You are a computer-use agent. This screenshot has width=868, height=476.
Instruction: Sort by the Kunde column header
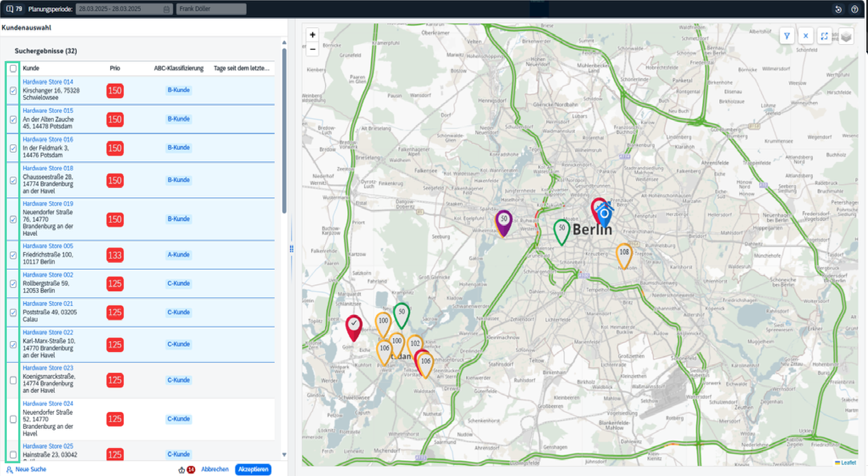coord(31,68)
